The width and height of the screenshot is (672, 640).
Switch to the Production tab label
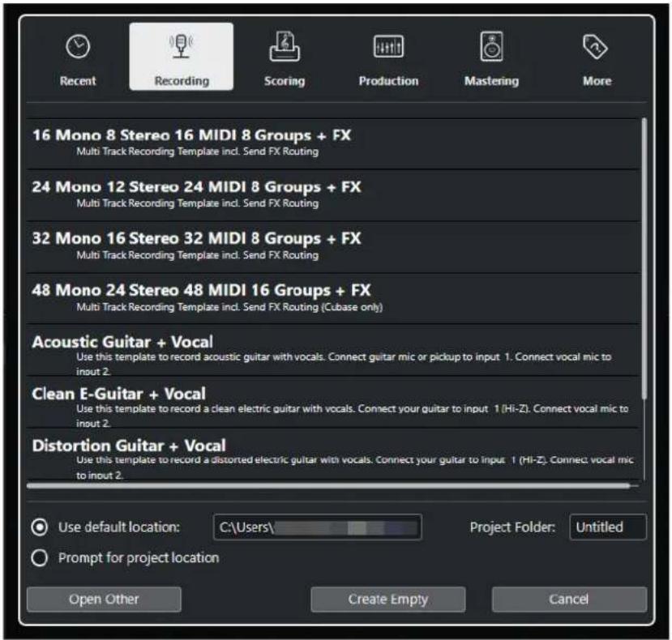pos(389,81)
